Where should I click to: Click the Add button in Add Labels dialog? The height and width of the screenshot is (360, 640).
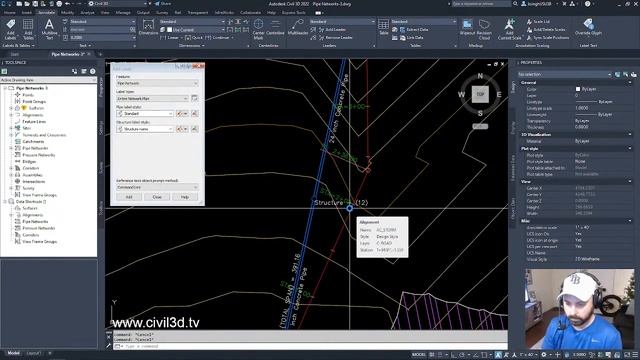tap(129, 197)
